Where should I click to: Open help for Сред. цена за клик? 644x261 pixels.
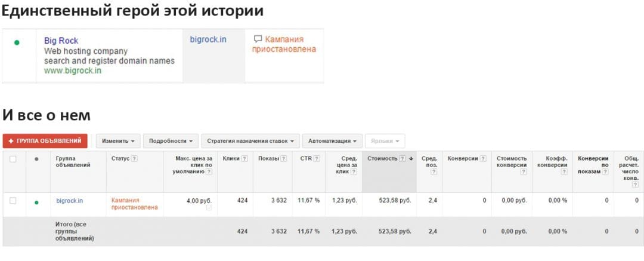tap(354, 171)
